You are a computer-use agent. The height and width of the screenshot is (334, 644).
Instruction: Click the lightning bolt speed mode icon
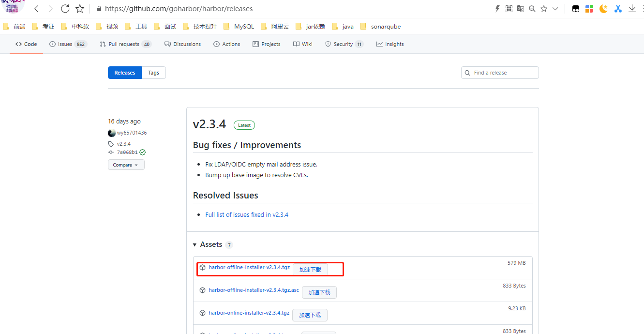point(497,9)
